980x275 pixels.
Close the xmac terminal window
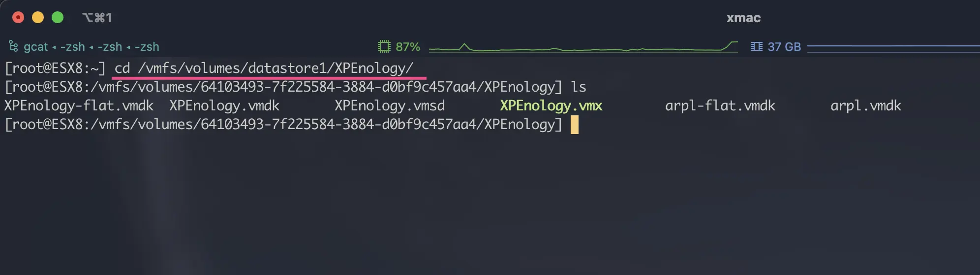[x=18, y=18]
